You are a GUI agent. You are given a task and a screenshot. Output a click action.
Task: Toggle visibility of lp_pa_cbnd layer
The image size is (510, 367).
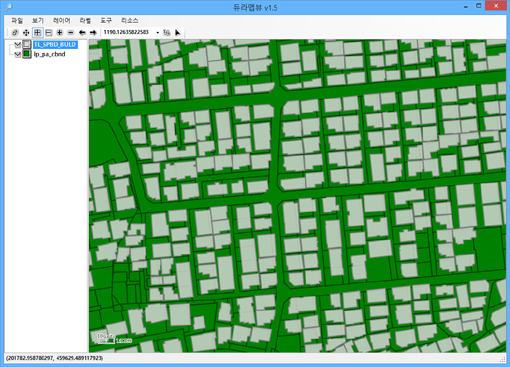18,54
